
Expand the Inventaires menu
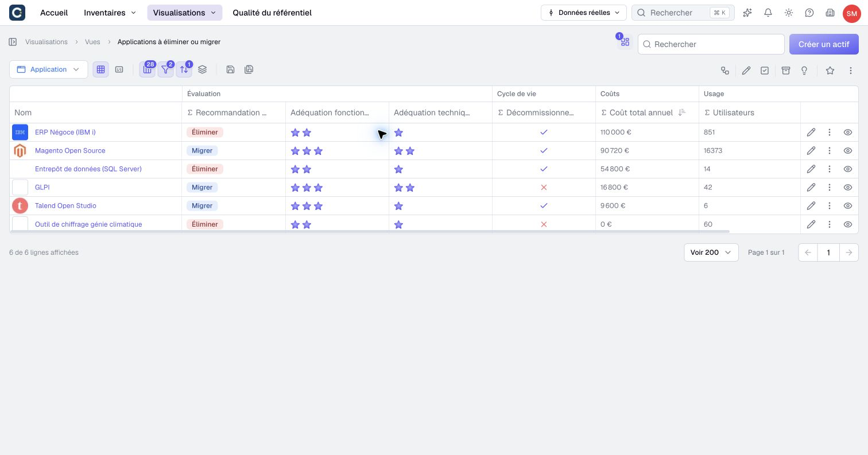pyautogui.click(x=110, y=13)
